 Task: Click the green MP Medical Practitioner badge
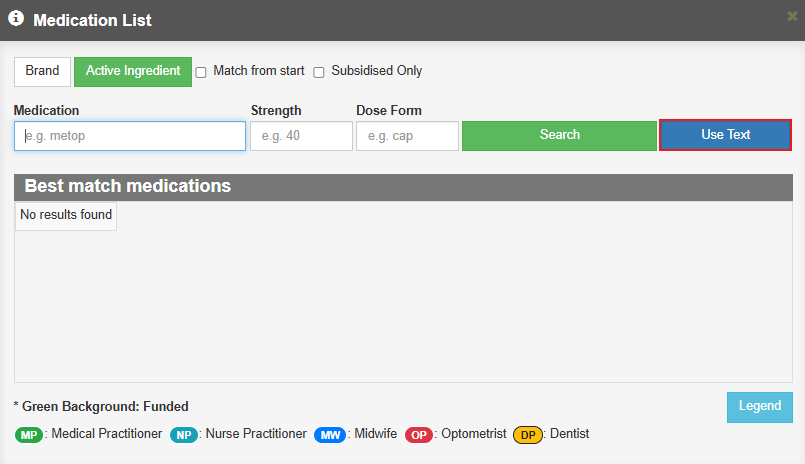[29, 435]
